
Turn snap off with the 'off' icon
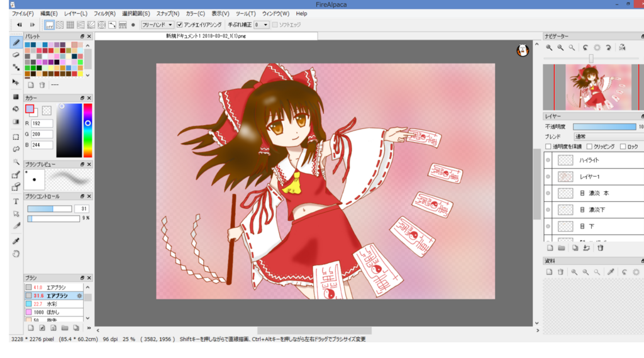[x=49, y=25]
